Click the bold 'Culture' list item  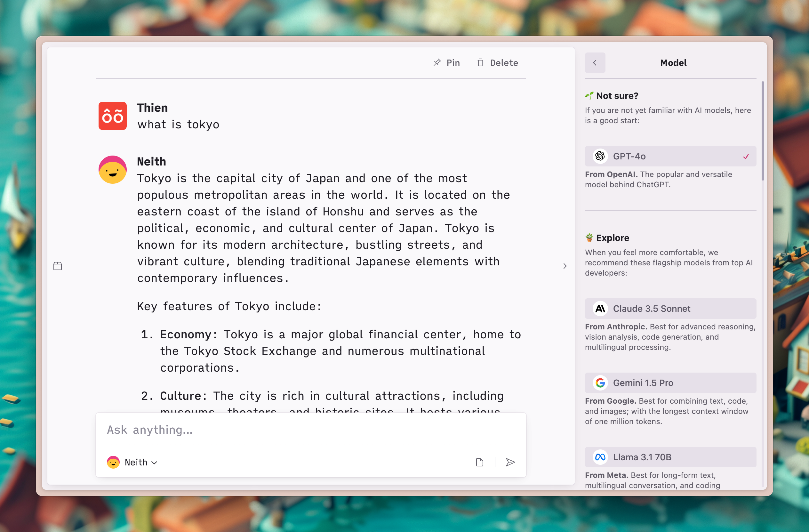[x=180, y=396]
